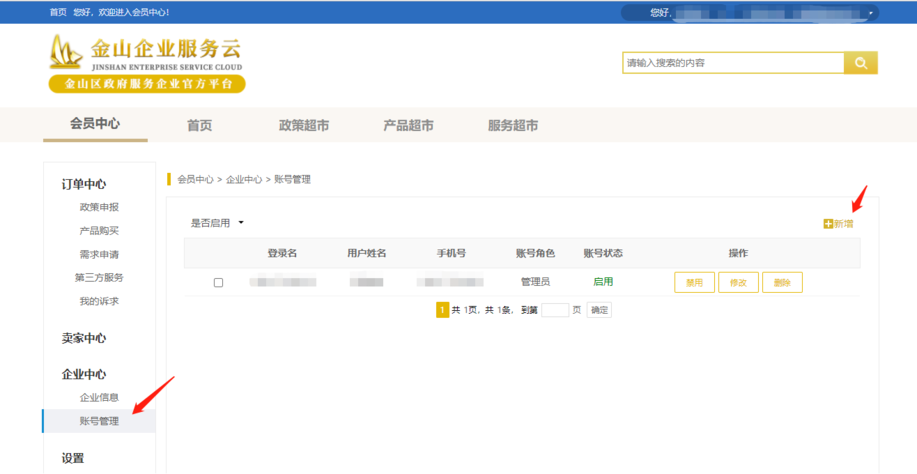Select the 会员中心 navigation tab
This screenshot has height=474, width=917.
[x=95, y=124]
